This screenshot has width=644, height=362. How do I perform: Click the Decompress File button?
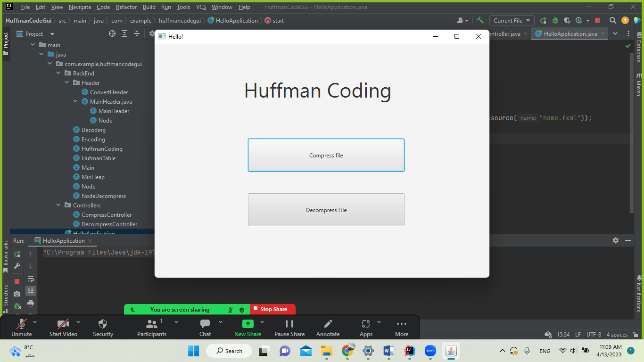(326, 210)
